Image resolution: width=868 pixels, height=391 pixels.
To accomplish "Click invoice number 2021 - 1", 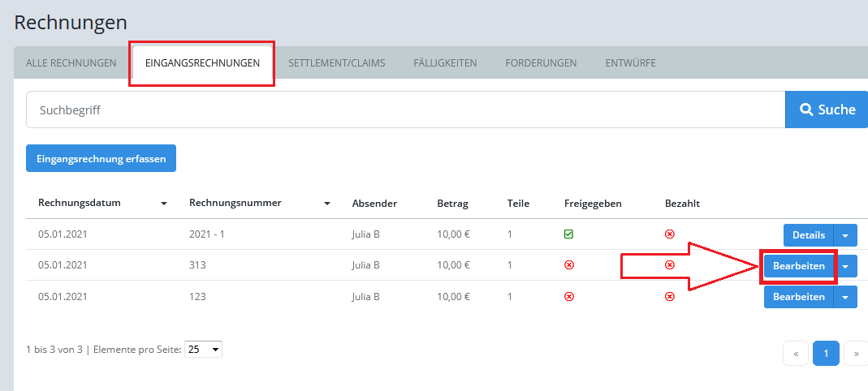I will (206, 234).
